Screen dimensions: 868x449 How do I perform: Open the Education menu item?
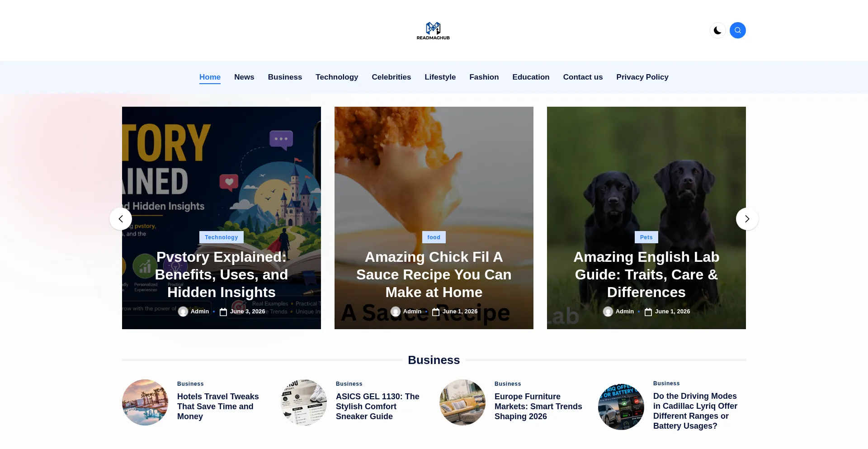(531, 77)
